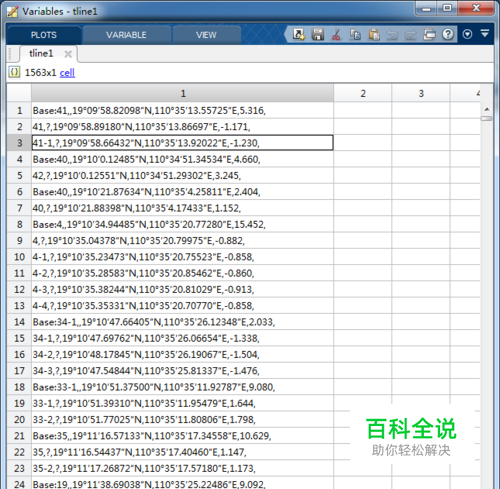This screenshot has height=489, width=500.
Task: Select the cell starting 33-1,?,19°10'51.39310
Action: [x=183, y=403]
